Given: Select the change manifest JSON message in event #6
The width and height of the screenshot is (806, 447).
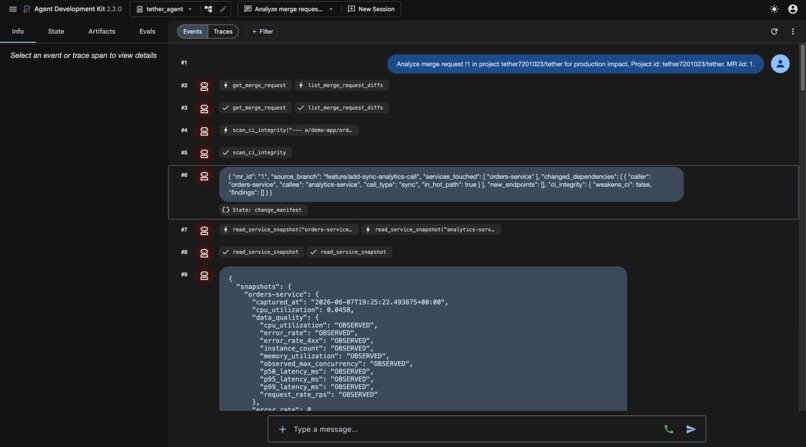Looking at the screenshot, I should pos(451,184).
